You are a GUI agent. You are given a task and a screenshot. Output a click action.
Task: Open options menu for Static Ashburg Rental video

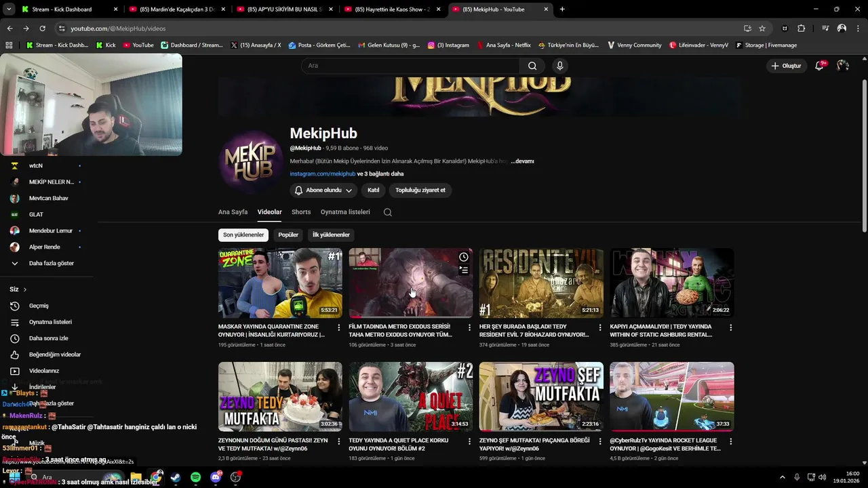(x=730, y=327)
